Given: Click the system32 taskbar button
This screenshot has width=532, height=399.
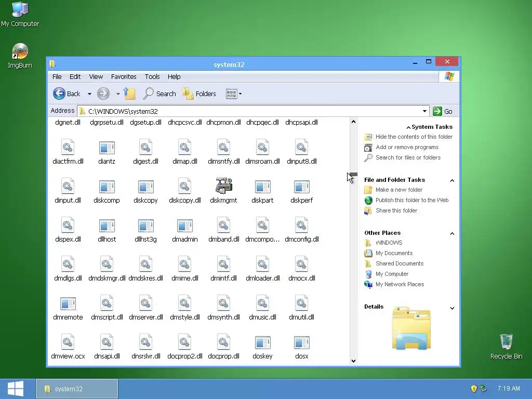Looking at the screenshot, I should [x=77, y=389].
